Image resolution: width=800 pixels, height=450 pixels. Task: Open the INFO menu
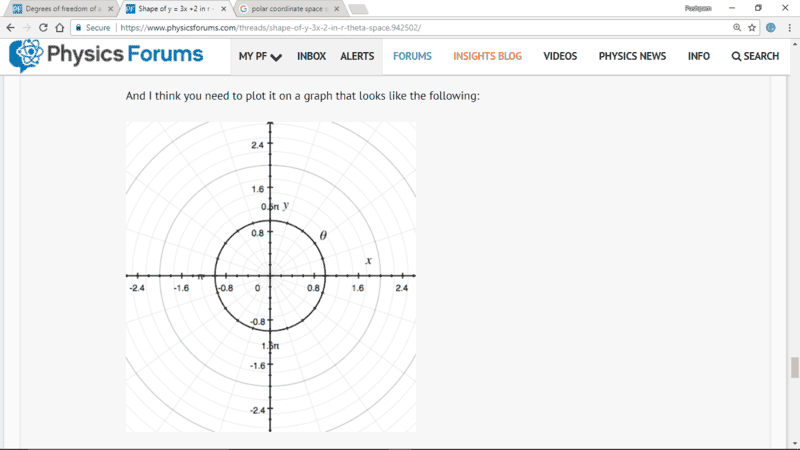click(x=698, y=56)
